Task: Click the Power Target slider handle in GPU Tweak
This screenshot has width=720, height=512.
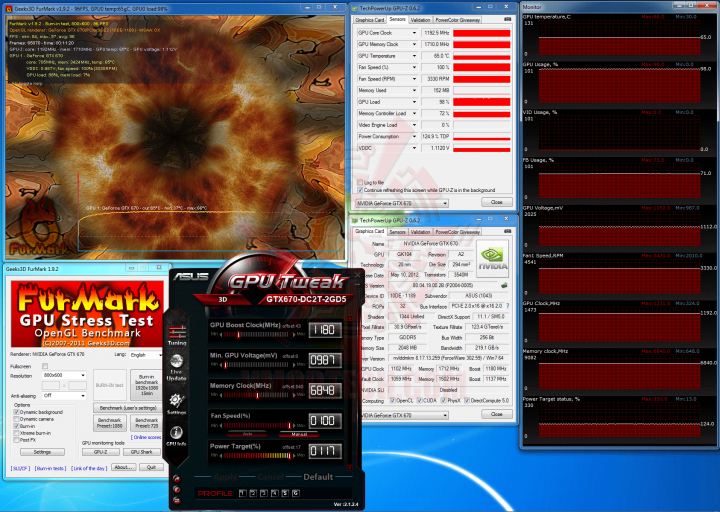Action: 289,456
